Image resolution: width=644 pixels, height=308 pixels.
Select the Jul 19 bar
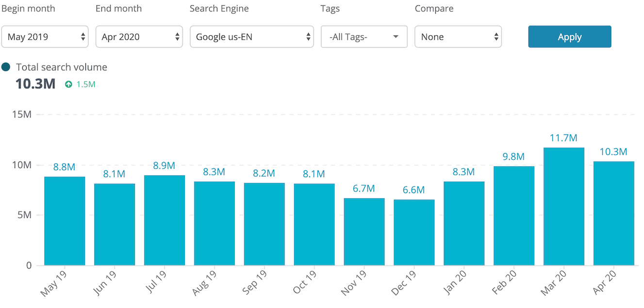click(164, 220)
